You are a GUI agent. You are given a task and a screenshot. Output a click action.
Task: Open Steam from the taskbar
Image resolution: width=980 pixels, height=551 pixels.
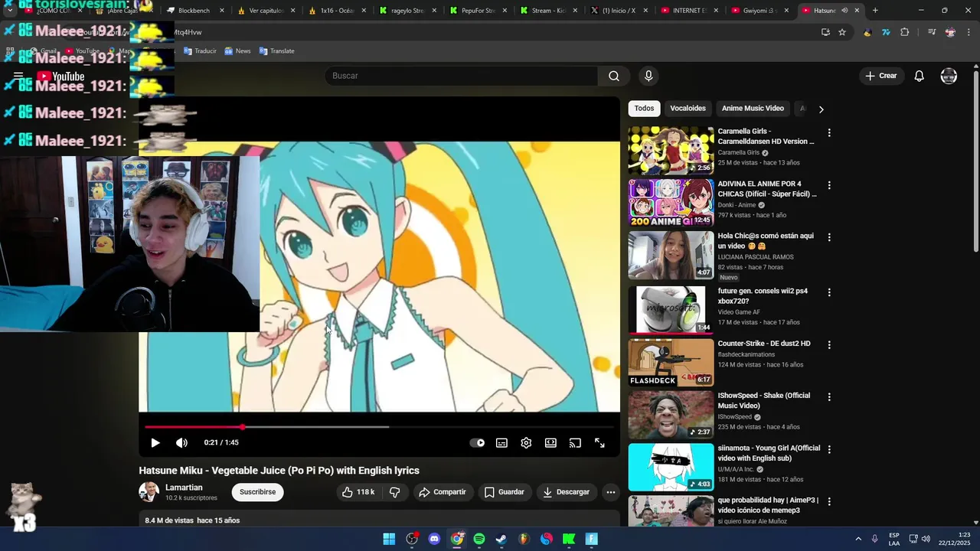pyautogui.click(x=501, y=539)
